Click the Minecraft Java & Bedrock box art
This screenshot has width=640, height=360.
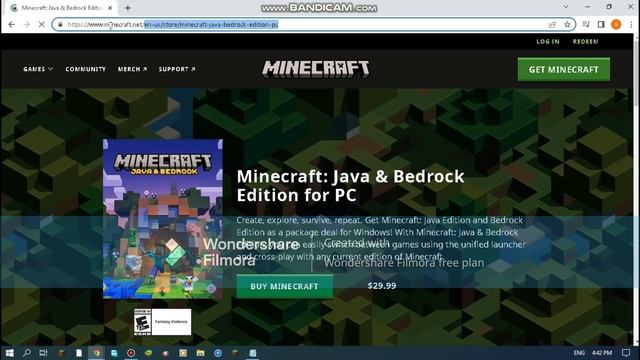tap(163, 219)
